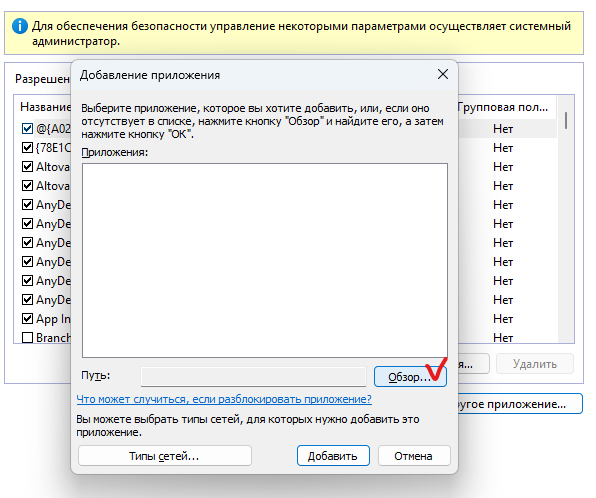Toggle the checkbox for {78E1C entry

[27, 147]
